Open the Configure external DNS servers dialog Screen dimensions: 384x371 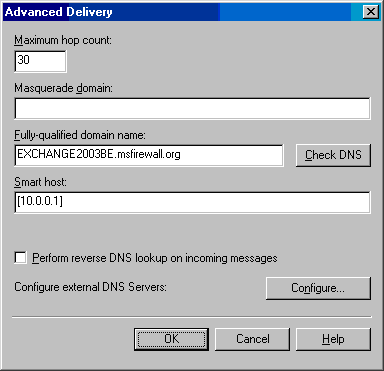318,288
